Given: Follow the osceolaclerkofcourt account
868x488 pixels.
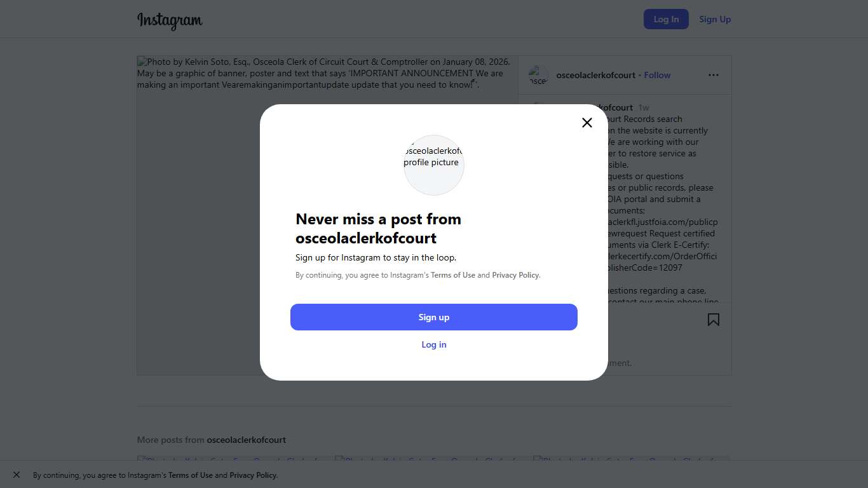Looking at the screenshot, I should 657,75.
